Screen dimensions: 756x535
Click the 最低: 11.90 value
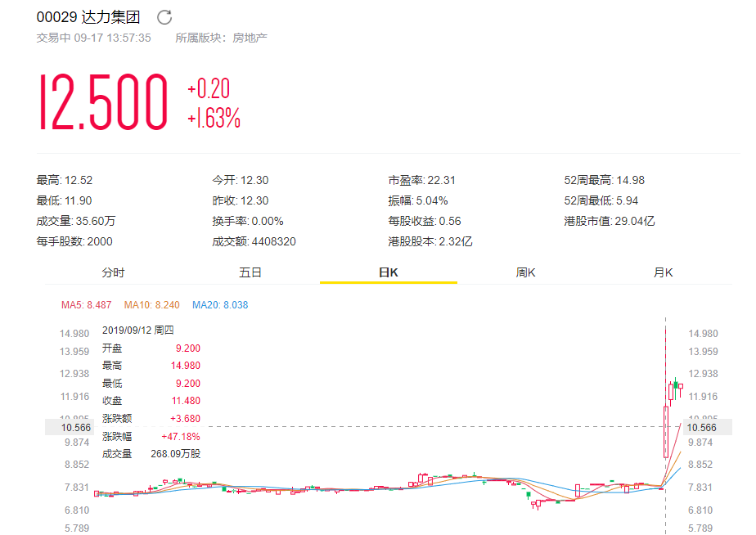pyautogui.click(x=64, y=200)
